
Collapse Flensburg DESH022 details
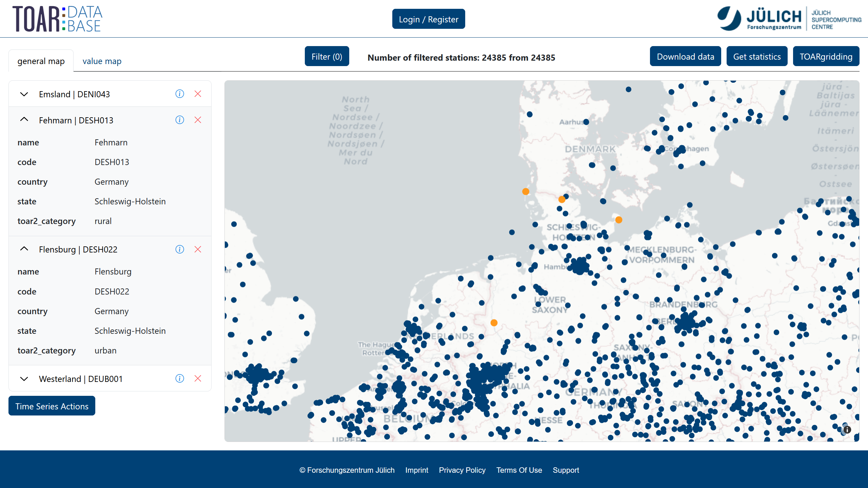[x=24, y=249]
